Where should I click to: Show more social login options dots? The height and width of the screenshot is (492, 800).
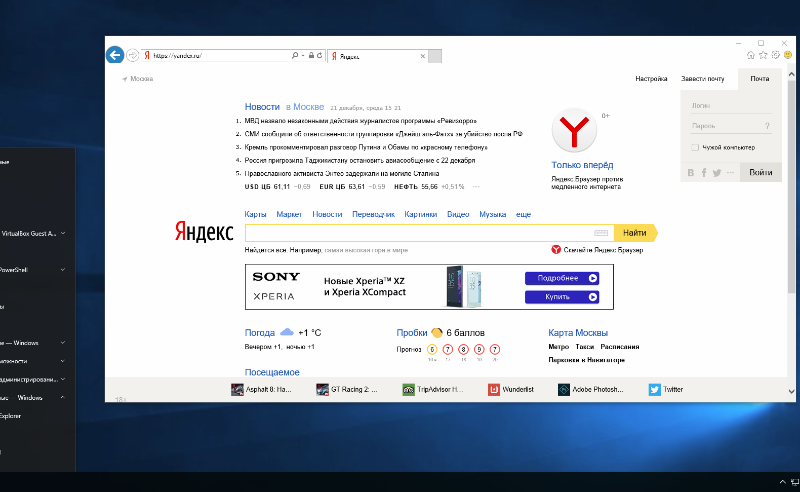point(730,173)
